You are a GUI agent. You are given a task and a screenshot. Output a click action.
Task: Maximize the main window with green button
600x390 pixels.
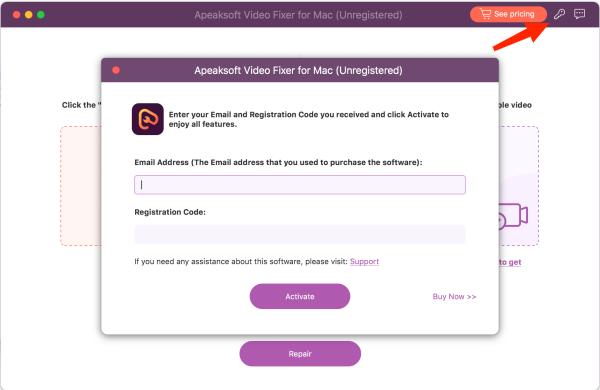click(41, 15)
